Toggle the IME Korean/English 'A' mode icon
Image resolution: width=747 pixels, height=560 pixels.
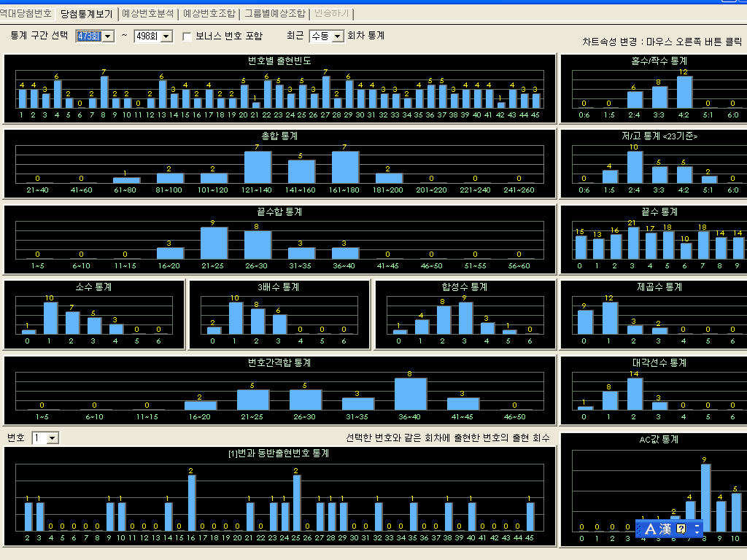(651, 529)
